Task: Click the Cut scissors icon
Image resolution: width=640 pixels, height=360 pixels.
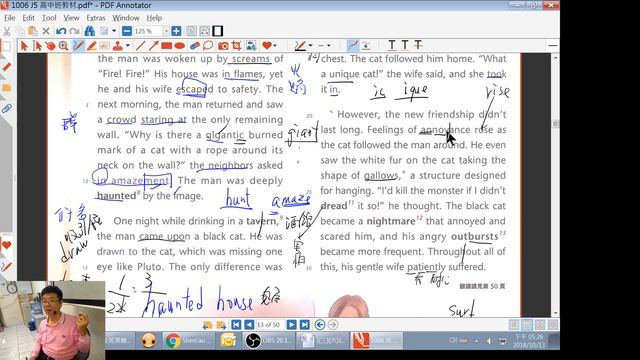Action: (x=7, y=31)
